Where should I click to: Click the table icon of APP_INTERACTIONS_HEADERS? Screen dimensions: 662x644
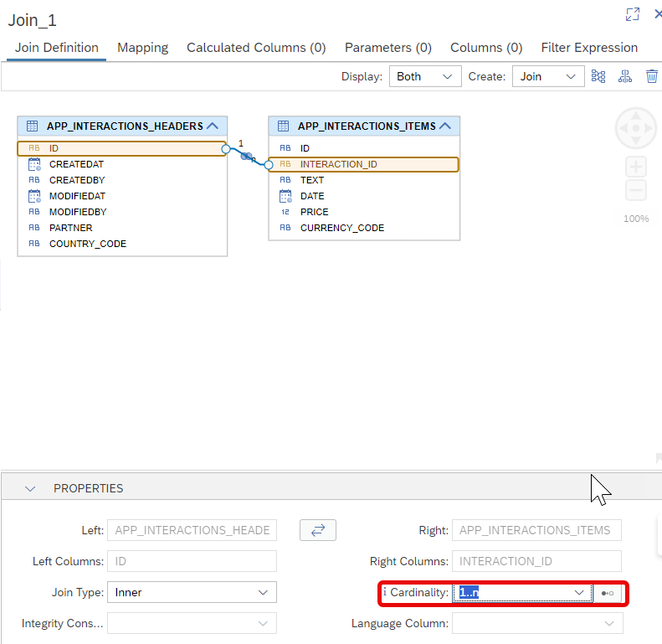(x=32, y=126)
